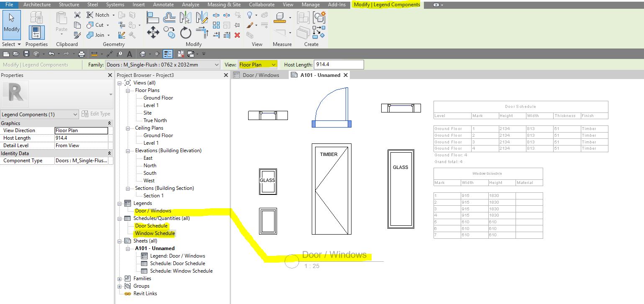644x304 pixels.
Task: Click inside the Host Length input field
Action: pos(339,64)
